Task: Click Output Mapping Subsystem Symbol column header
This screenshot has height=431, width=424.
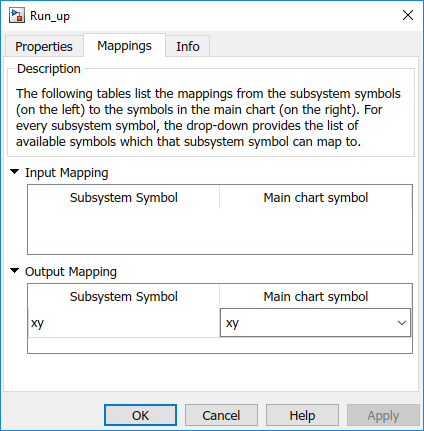Action: (124, 296)
